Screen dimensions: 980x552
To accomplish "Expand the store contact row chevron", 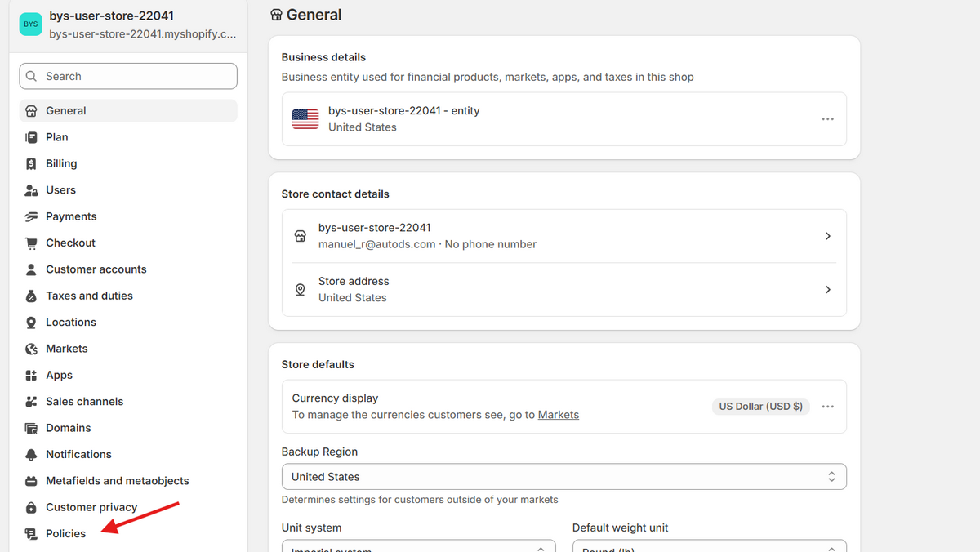I will 827,236.
